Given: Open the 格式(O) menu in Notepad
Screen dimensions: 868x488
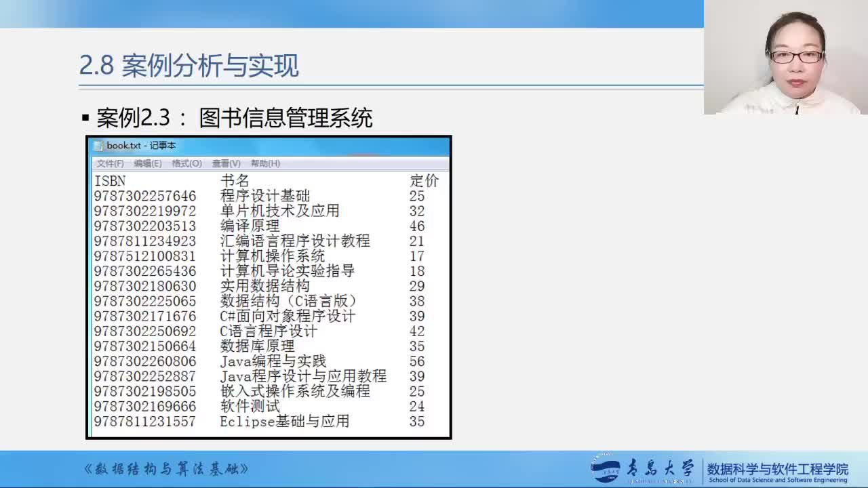Looking at the screenshot, I should click(186, 163).
